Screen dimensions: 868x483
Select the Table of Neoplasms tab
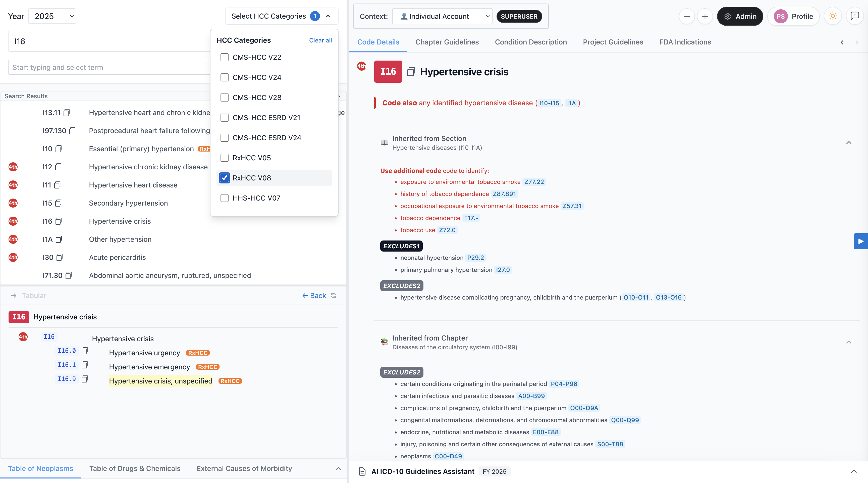[40, 468]
